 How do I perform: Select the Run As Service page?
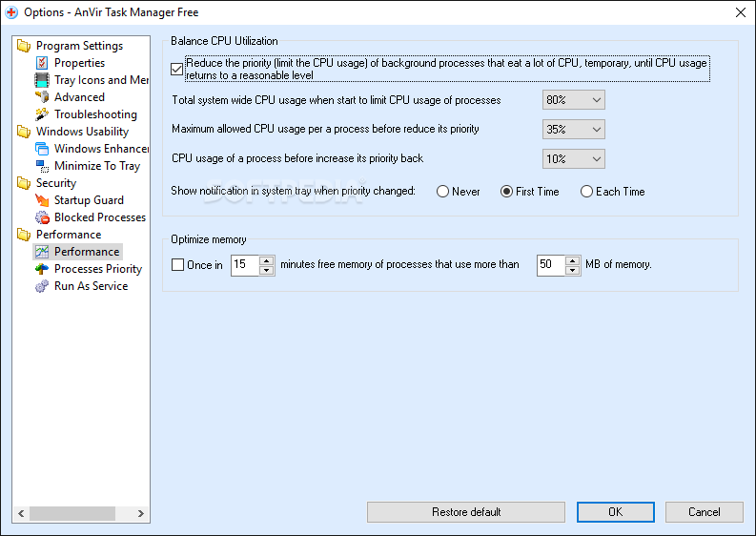91,286
